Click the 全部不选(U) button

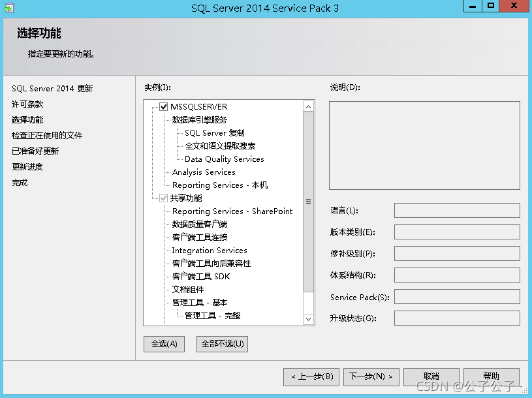coord(222,344)
